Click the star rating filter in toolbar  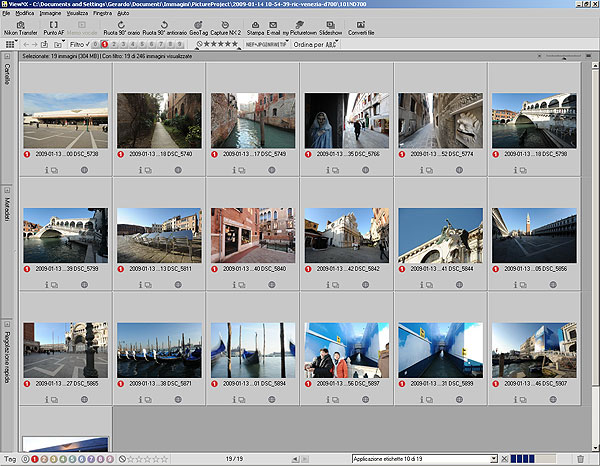(x=218, y=44)
